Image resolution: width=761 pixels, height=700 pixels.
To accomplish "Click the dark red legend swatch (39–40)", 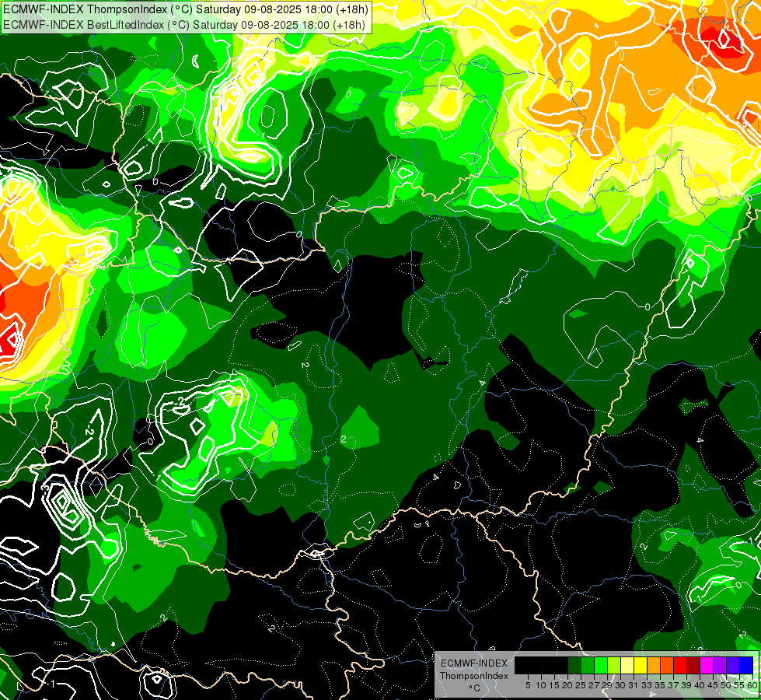I will click(x=693, y=665).
